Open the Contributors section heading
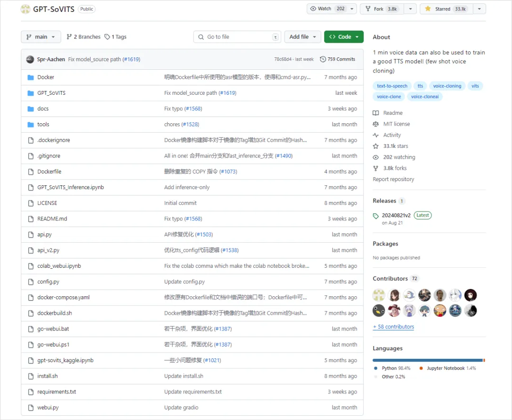 click(x=390, y=279)
